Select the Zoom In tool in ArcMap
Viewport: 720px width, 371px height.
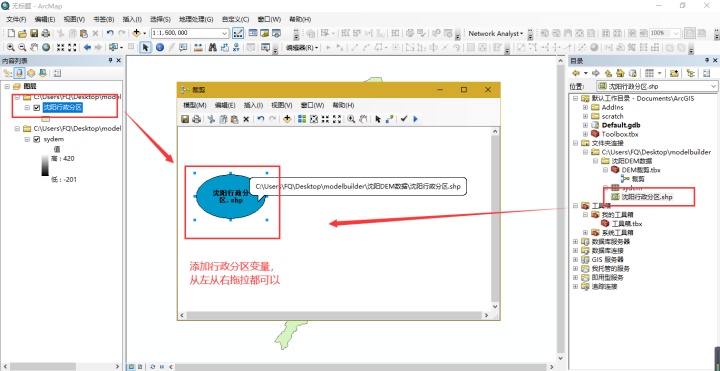(x=10, y=47)
